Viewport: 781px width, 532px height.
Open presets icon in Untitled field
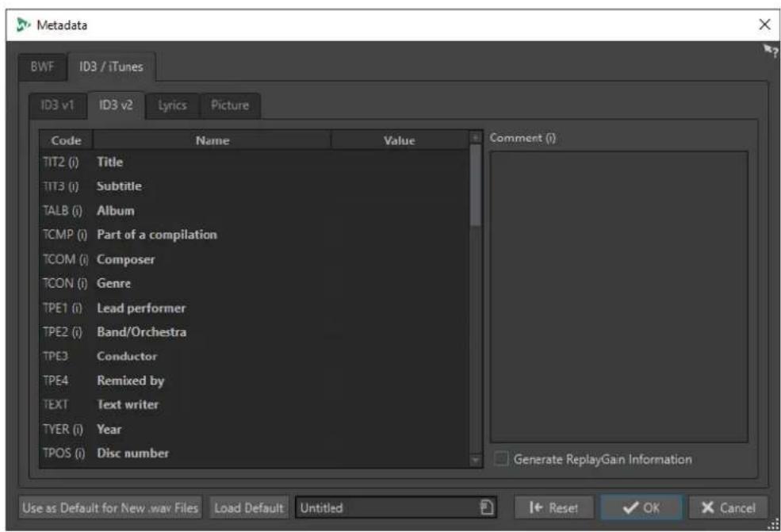coord(487,507)
